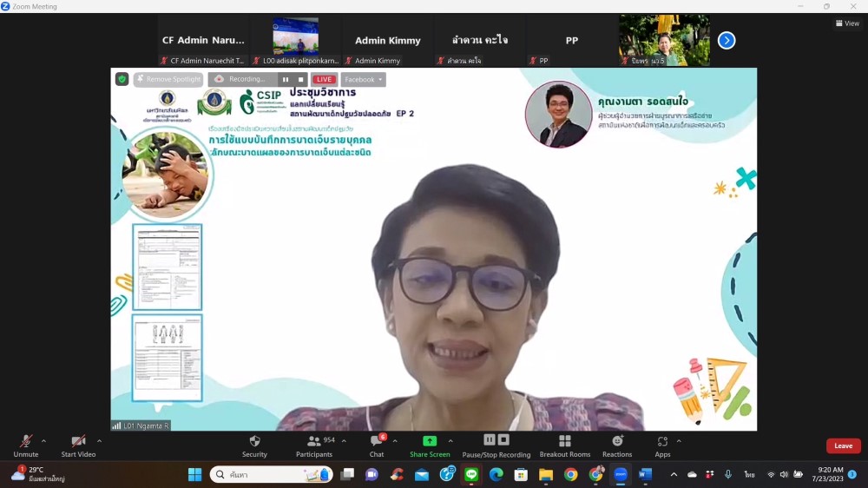Expand audio options arrow next to Unmute
Screen dimensions: 868x488
[43, 441]
